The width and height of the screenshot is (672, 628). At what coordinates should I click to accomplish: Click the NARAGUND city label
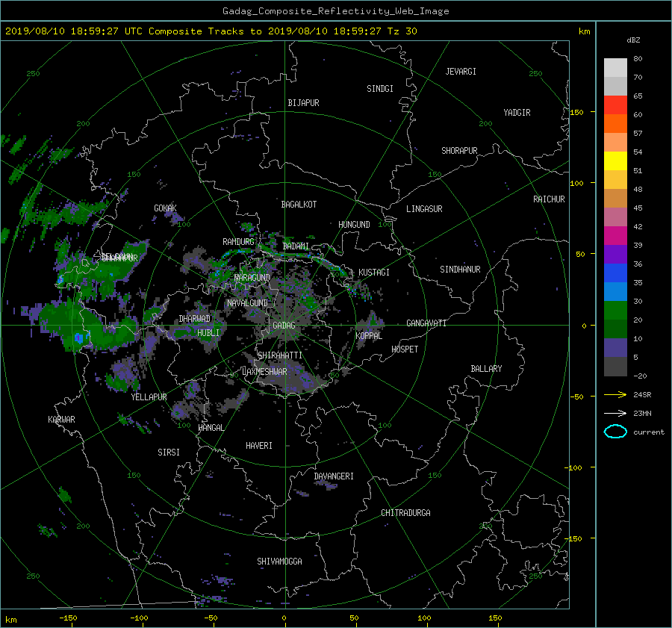[x=252, y=278]
